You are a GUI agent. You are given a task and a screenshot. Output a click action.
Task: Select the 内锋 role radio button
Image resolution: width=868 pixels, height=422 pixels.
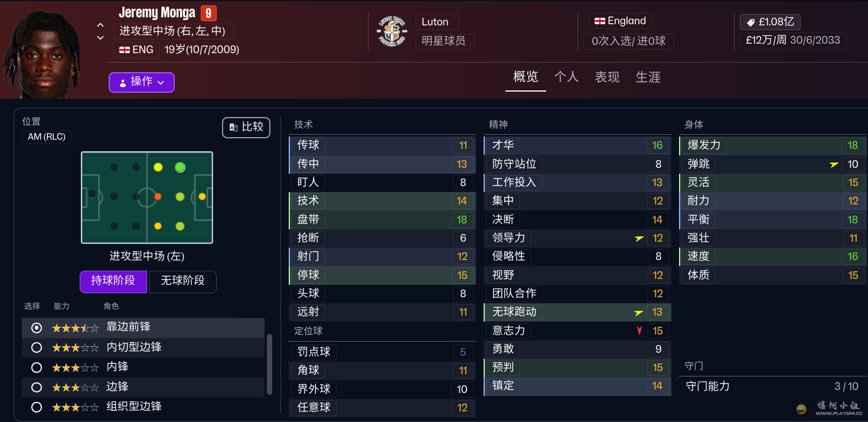pos(37,367)
